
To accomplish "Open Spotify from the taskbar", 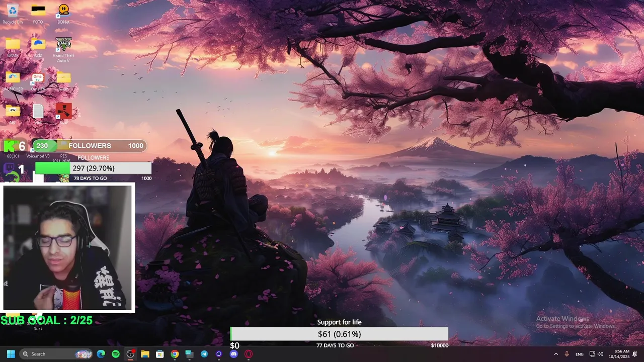I will (116, 354).
